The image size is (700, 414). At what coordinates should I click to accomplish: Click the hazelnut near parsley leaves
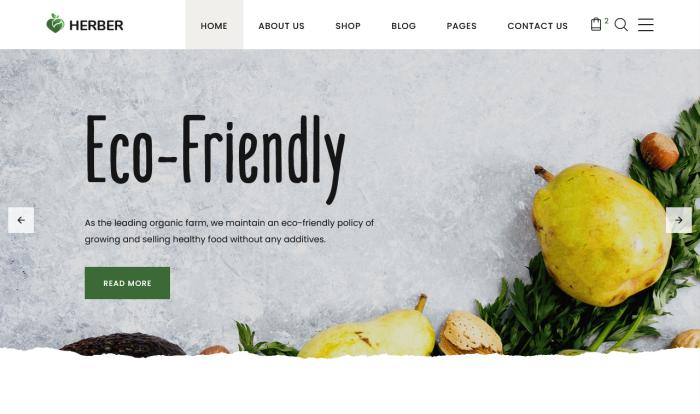(659, 151)
